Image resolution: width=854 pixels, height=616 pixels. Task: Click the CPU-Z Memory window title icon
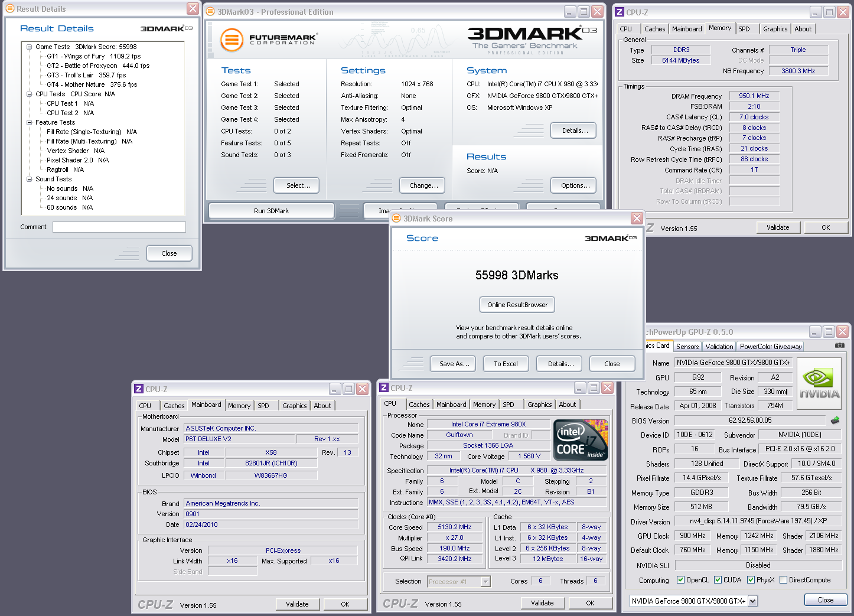point(620,12)
